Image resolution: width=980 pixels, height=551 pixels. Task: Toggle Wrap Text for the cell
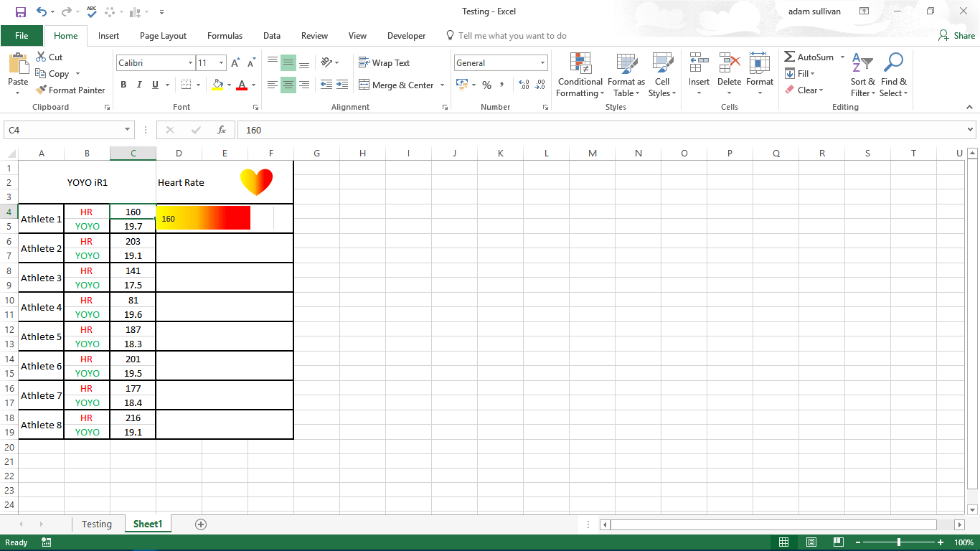[x=384, y=63]
